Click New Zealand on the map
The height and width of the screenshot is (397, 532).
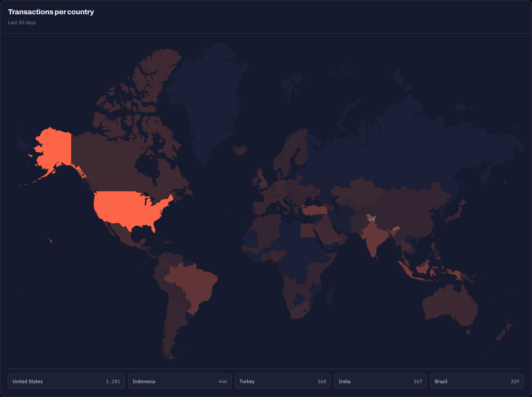point(504,331)
